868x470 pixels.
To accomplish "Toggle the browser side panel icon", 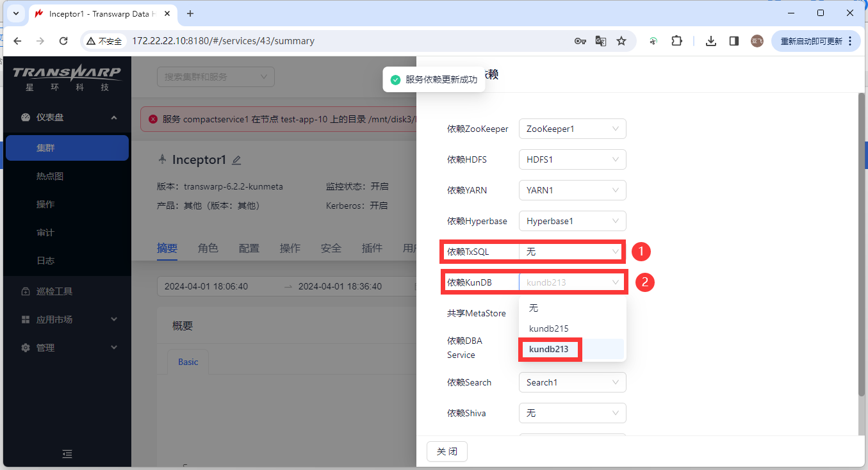I will click(734, 41).
